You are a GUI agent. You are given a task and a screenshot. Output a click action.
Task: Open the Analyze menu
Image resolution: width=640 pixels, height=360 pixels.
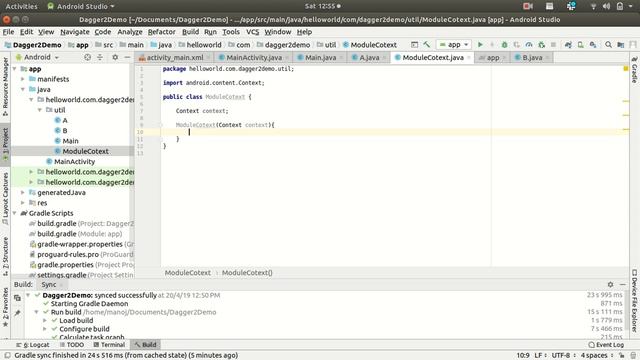pyautogui.click(x=130, y=32)
